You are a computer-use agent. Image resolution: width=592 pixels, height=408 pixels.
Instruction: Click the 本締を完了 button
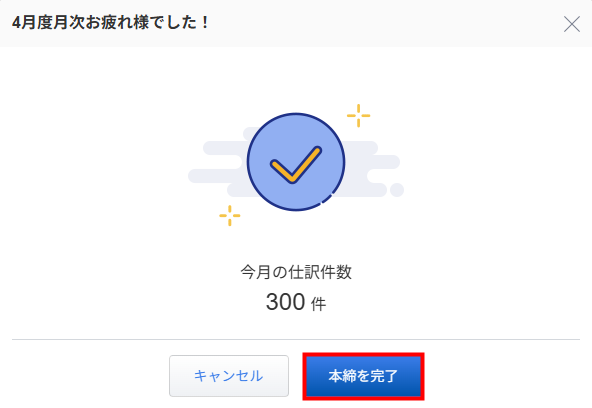tap(363, 376)
